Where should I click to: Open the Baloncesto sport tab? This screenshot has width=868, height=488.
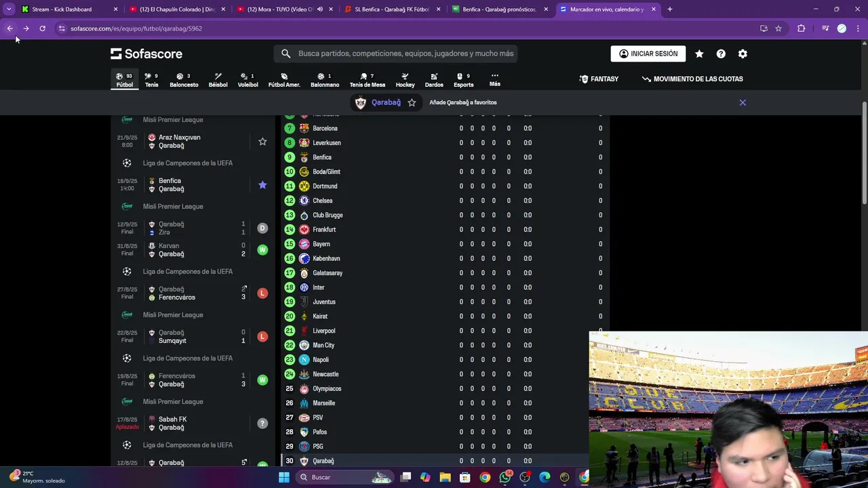(184, 80)
